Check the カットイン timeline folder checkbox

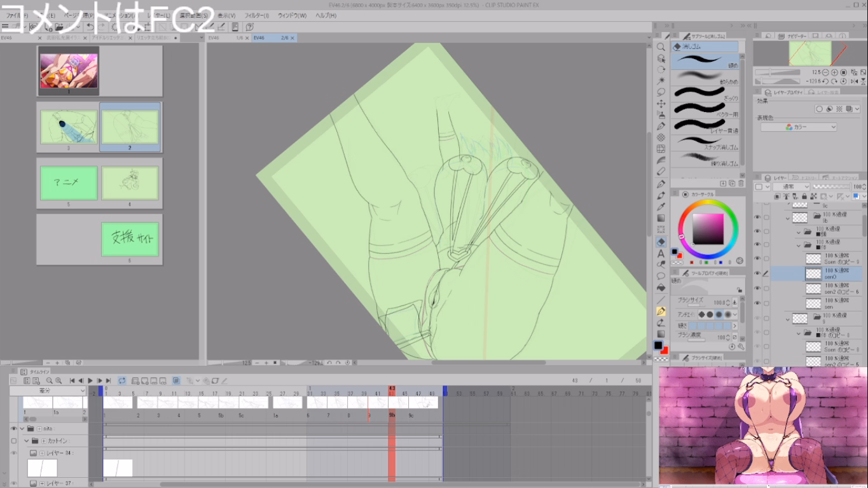(x=13, y=440)
